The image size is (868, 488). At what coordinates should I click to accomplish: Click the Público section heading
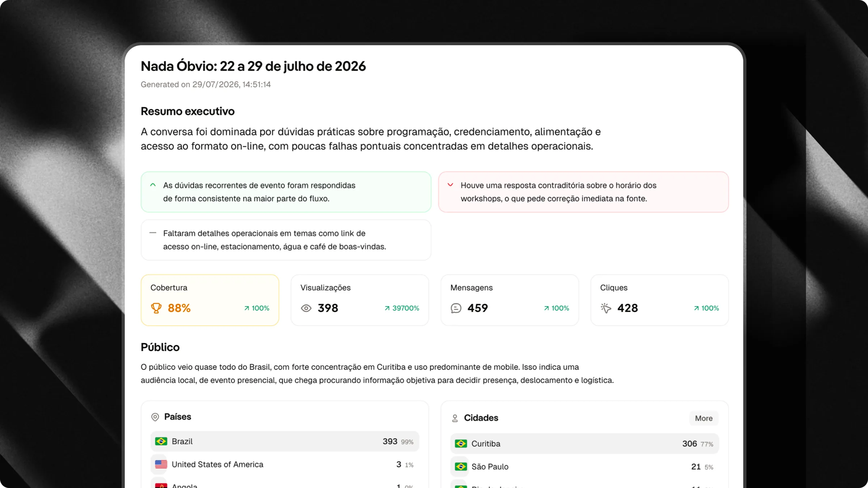[160, 347]
